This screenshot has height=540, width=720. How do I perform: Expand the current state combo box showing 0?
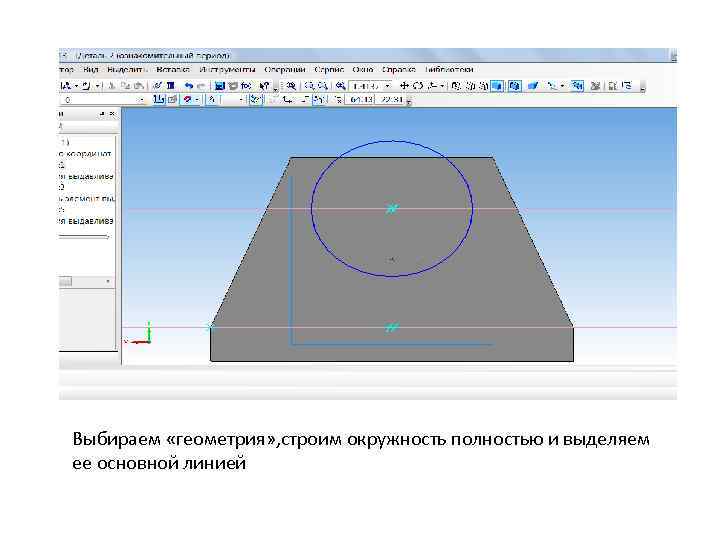tap(141, 100)
